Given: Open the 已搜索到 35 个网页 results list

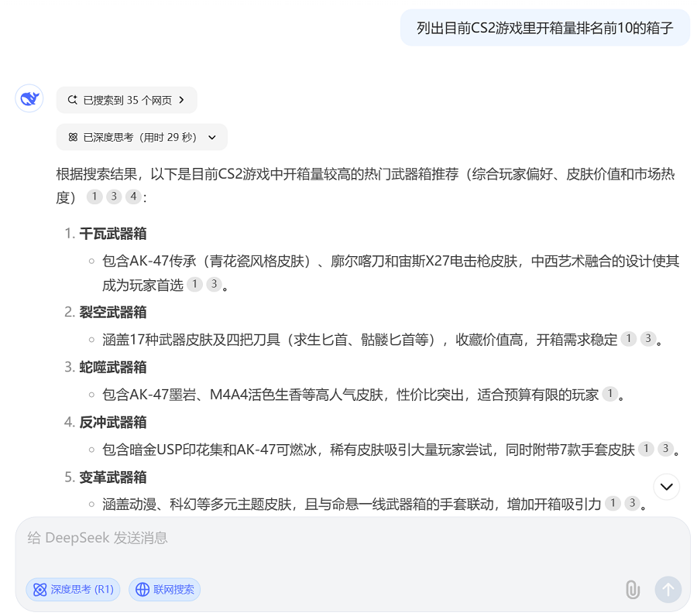Looking at the screenshot, I should click(127, 100).
